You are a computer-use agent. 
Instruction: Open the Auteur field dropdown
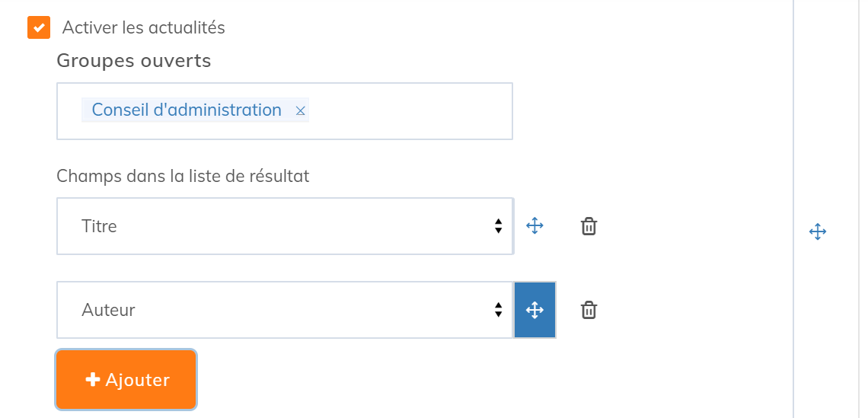tap(285, 310)
